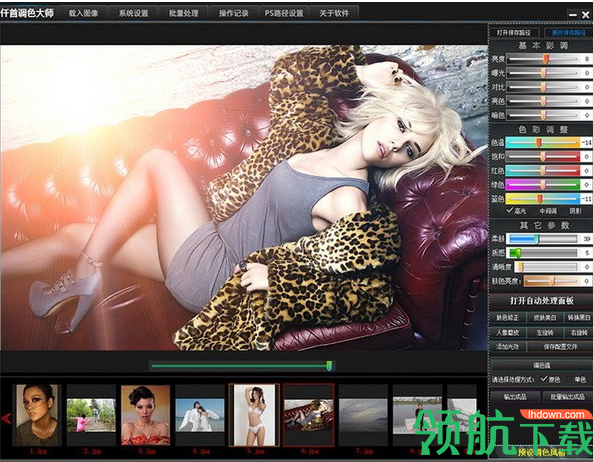Click the green zoom slider below the preview
Screen dimensions: 593x462
pos(241,366)
